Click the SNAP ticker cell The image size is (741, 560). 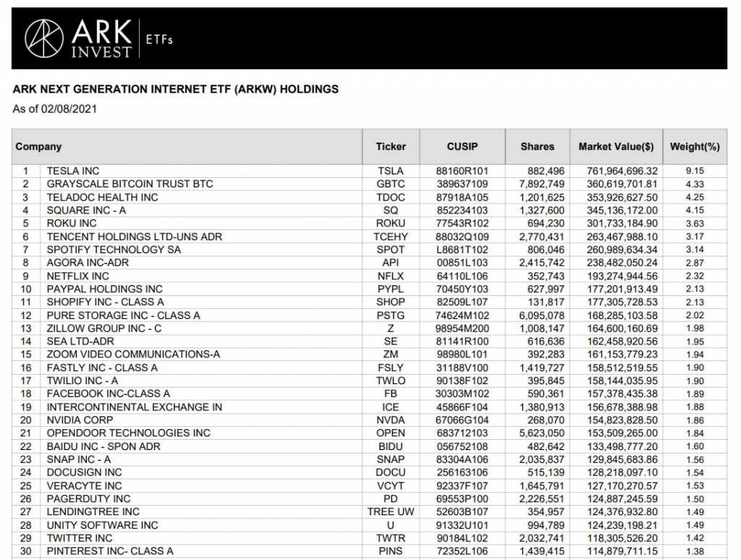(x=391, y=459)
